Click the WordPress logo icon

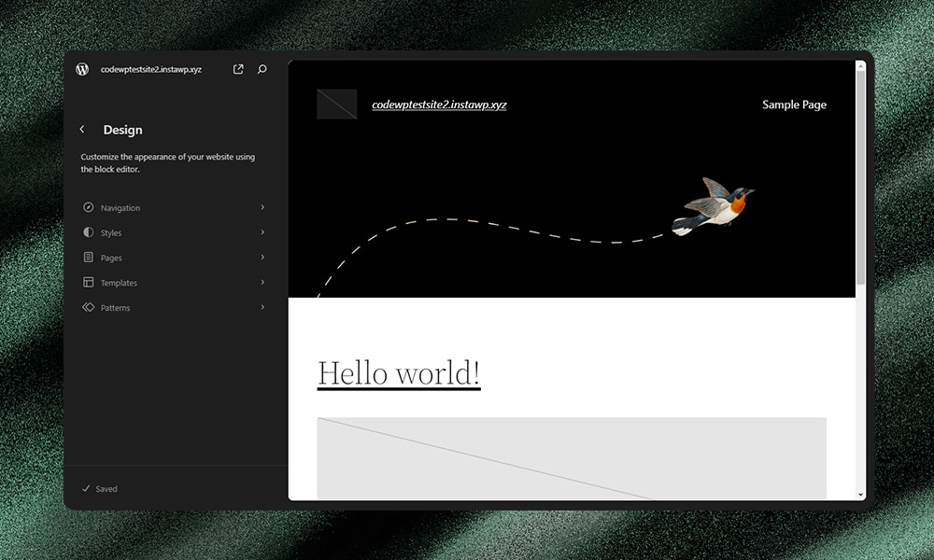[82, 68]
